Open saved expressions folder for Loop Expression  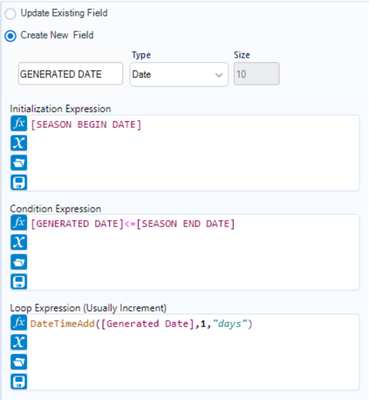(19, 362)
